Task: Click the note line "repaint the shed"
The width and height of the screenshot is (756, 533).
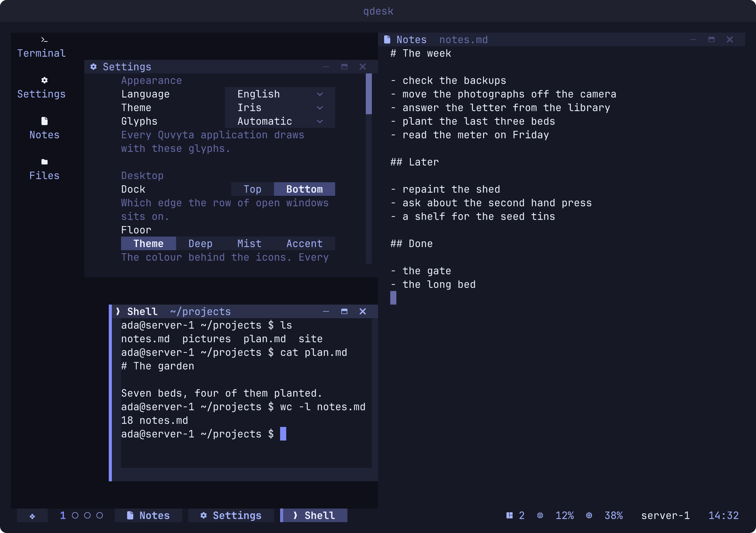Action: point(451,189)
